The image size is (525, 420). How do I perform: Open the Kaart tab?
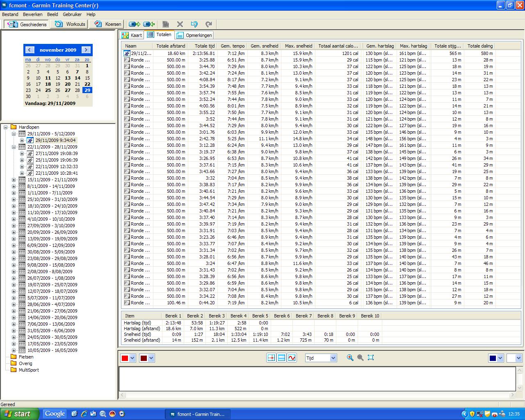click(x=132, y=35)
